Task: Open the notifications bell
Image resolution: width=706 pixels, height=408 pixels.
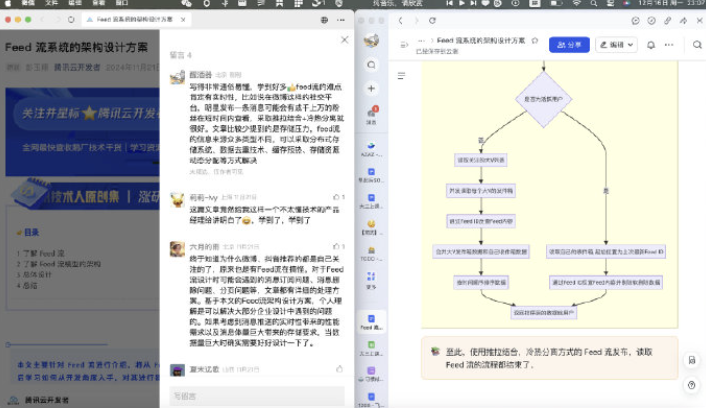Action: coord(651,45)
